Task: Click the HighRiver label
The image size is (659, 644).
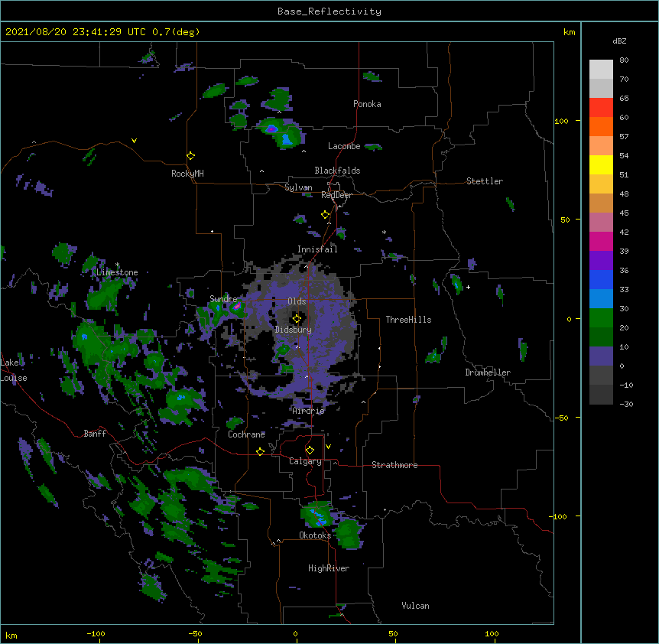Action: click(x=329, y=568)
